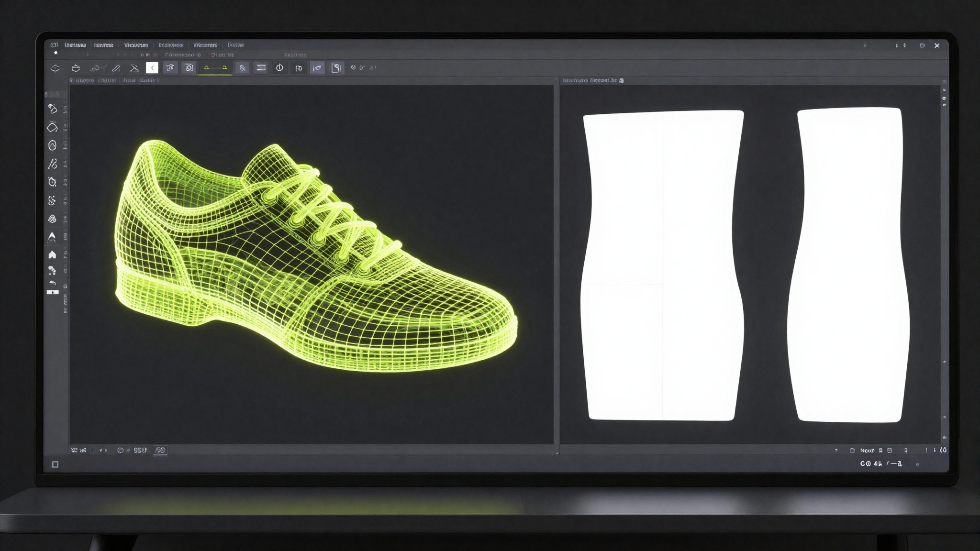Open the third menu in the menu bar
Screen dimensions: 980x551
point(136,45)
